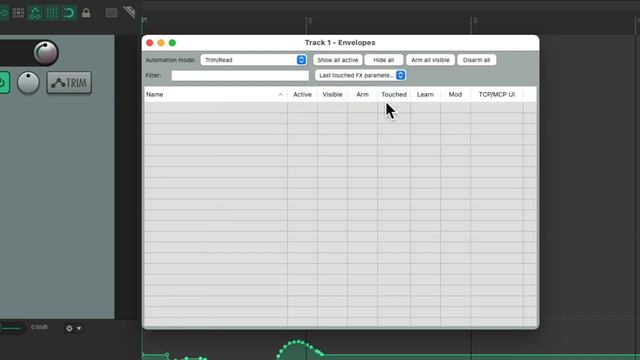The height and width of the screenshot is (360, 640).
Task: Click the Visible column header
Action: coord(332,94)
